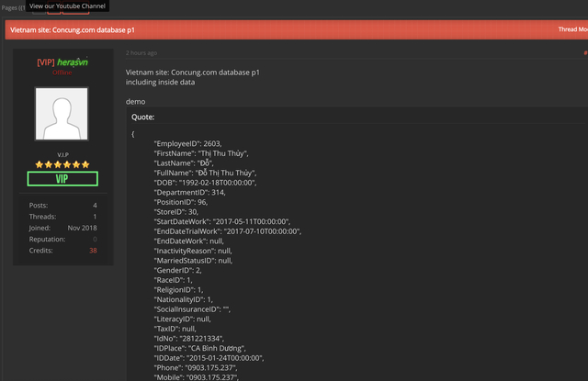Image resolution: width=588 pixels, height=381 pixels.
Task: Click the Quote header label
Action: point(143,118)
